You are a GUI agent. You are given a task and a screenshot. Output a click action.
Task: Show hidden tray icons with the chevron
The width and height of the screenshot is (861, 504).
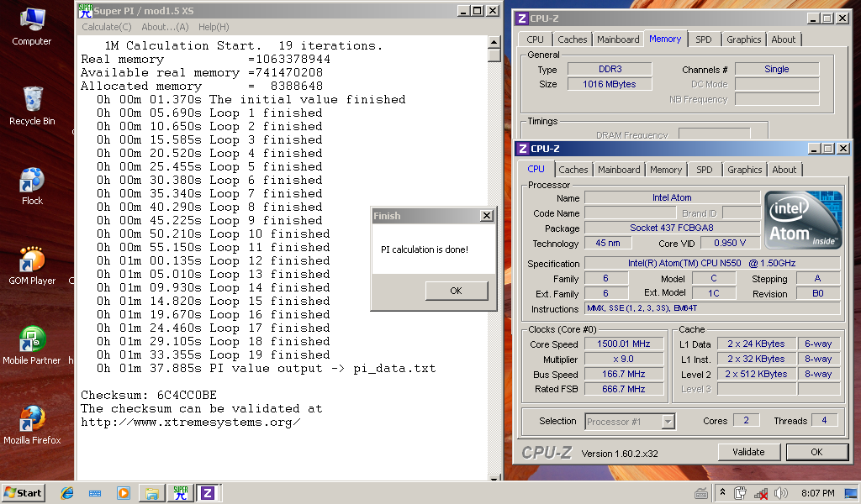(722, 492)
